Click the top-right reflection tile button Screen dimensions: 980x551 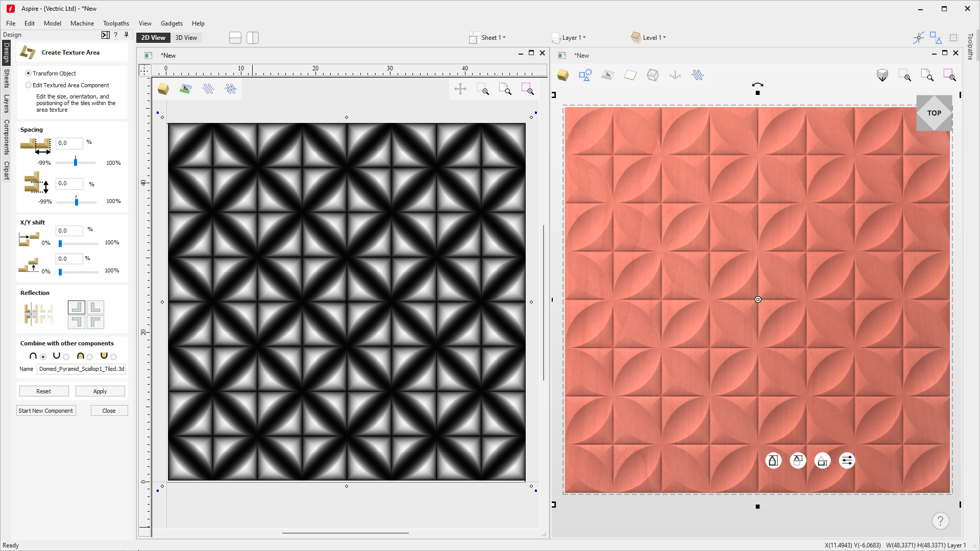pyautogui.click(x=95, y=307)
